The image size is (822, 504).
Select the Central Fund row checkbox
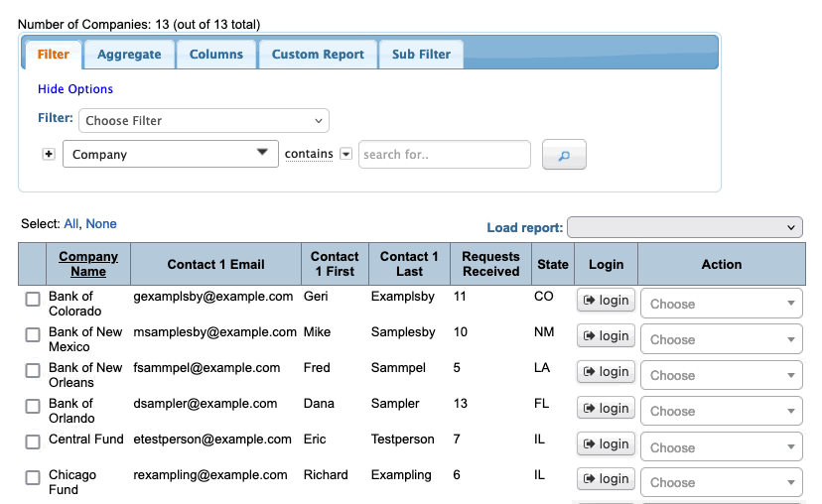33,441
